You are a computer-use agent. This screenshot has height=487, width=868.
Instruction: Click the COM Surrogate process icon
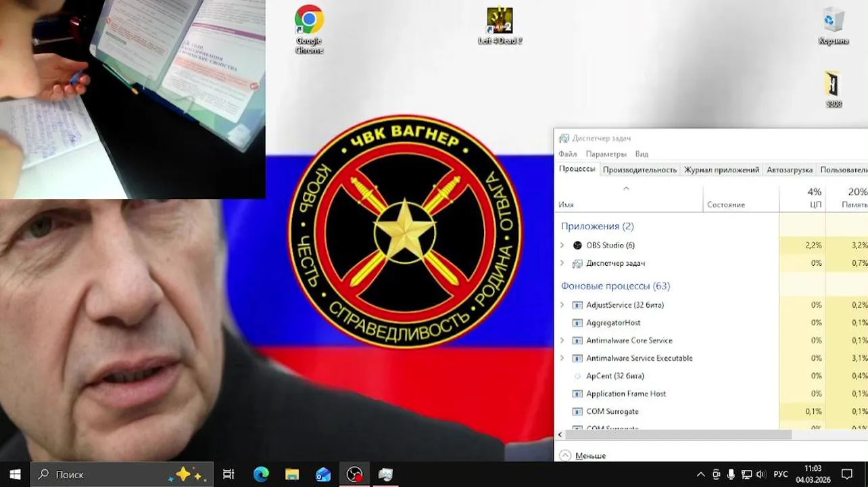577,411
